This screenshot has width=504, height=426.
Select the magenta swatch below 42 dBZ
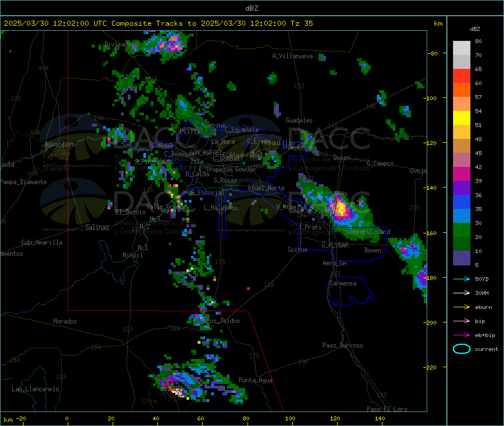click(461, 174)
